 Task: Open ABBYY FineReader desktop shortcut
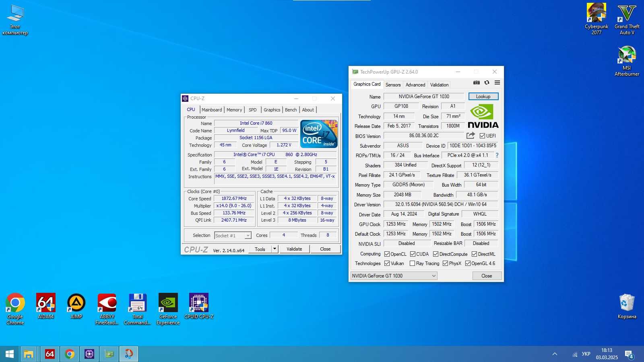(x=107, y=309)
